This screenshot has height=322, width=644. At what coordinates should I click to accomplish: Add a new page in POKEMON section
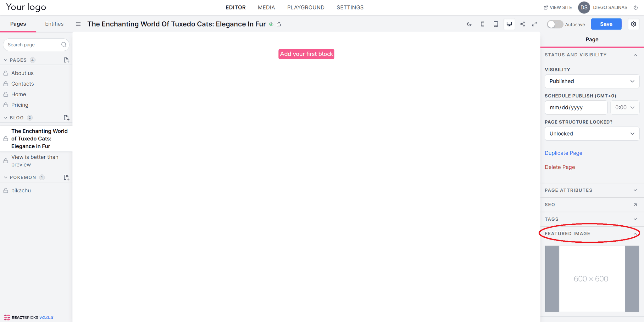66,178
